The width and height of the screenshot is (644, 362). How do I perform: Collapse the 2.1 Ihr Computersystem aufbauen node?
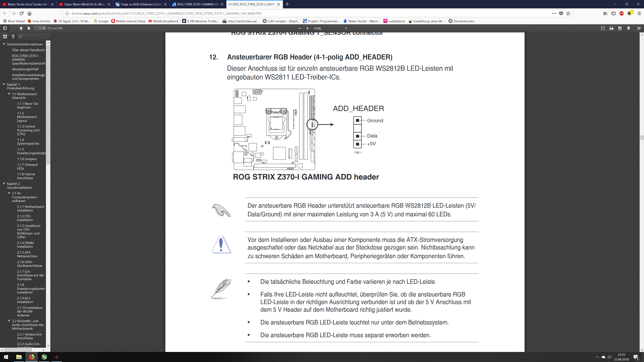tap(9, 193)
